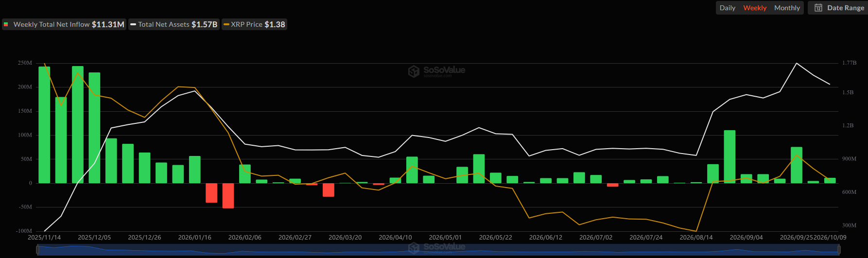
Task: Click the 250M left axis label
Action: click(25, 63)
